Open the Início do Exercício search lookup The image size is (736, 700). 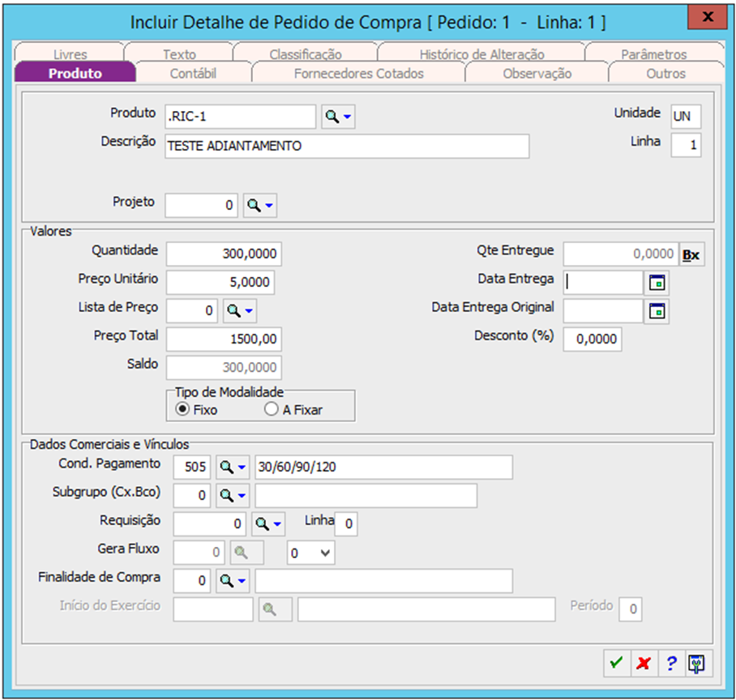click(276, 609)
